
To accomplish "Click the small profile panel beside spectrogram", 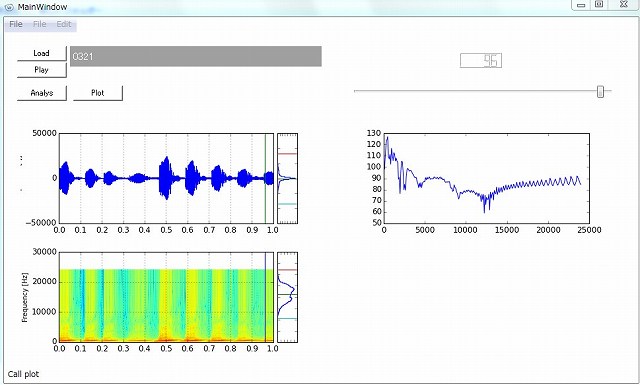I will point(288,297).
